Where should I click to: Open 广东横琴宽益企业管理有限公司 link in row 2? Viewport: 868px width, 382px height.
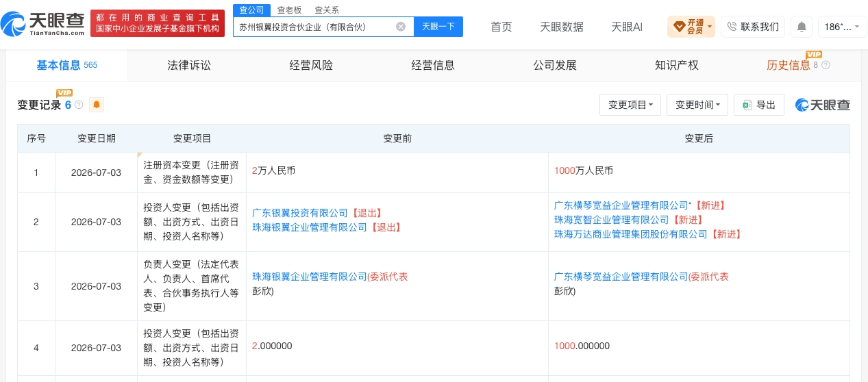point(621,205)
